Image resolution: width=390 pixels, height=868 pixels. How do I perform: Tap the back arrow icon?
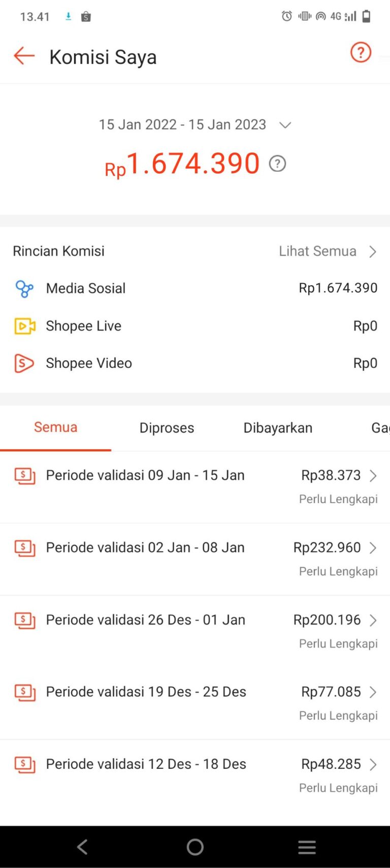pyautogui.click(x=24, y=56)
